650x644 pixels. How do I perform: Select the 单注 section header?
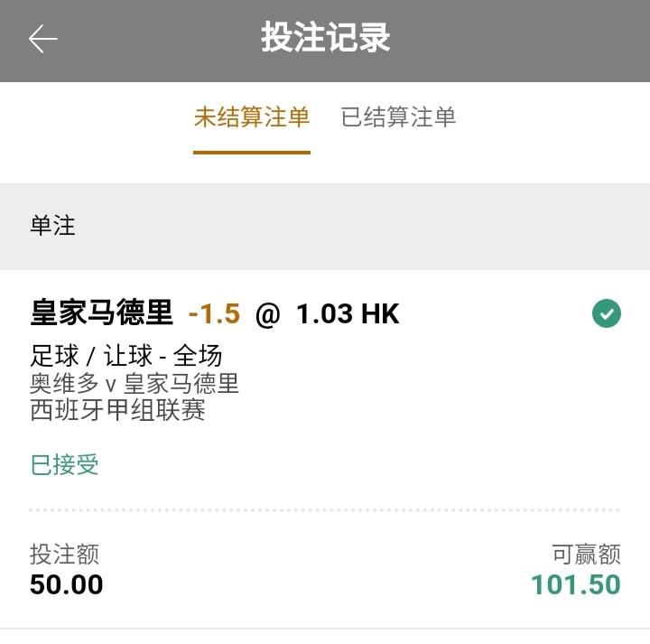click(53, 226)
